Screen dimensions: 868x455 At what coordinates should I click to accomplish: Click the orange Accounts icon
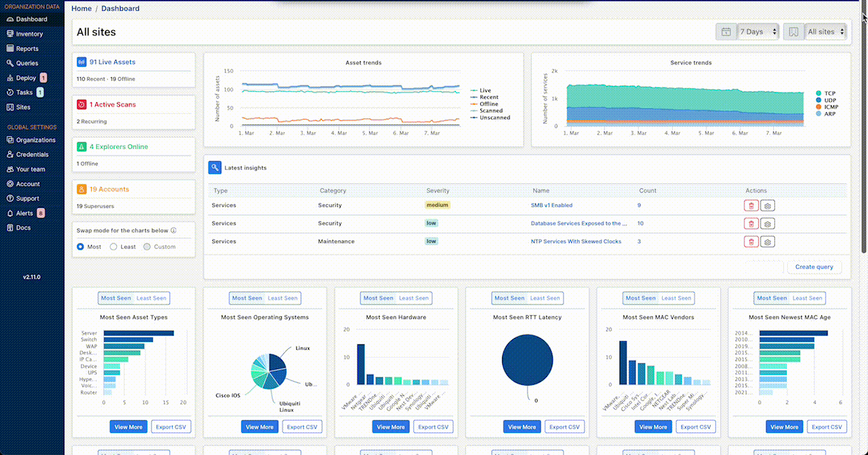coord(81,189)
